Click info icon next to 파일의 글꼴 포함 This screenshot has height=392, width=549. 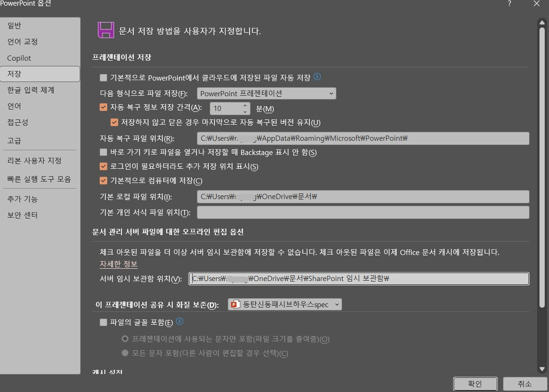point(180,321)
